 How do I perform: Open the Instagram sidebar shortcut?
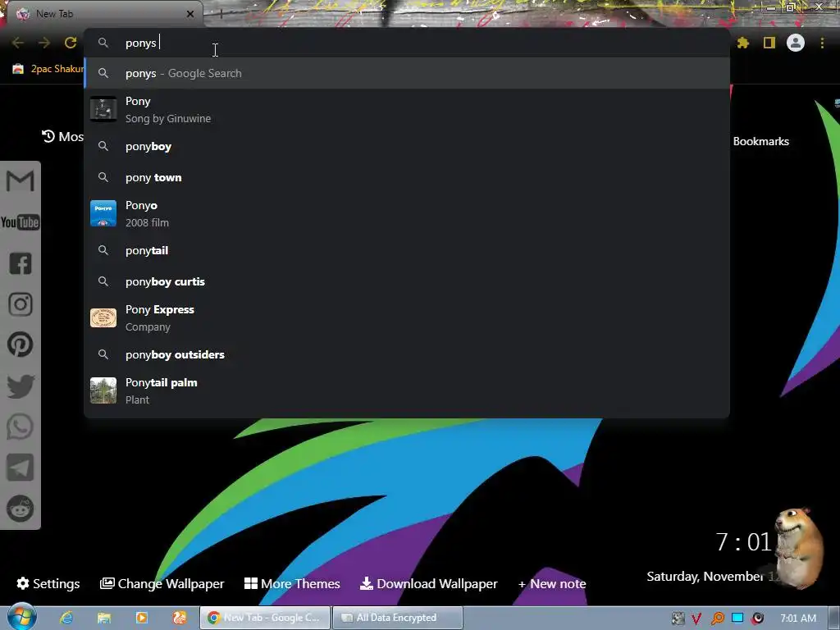pyautogui.click(x=21, y=304)
